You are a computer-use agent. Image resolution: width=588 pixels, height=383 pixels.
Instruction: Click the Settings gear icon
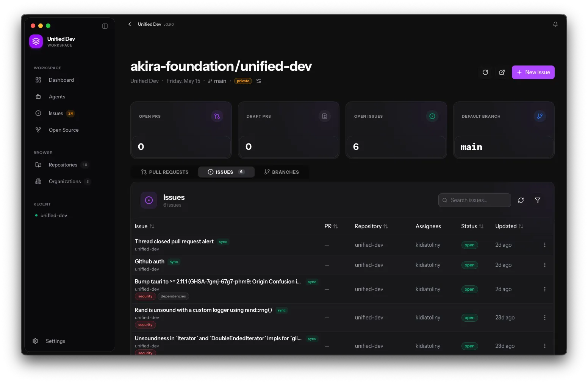tap(35, 341)
